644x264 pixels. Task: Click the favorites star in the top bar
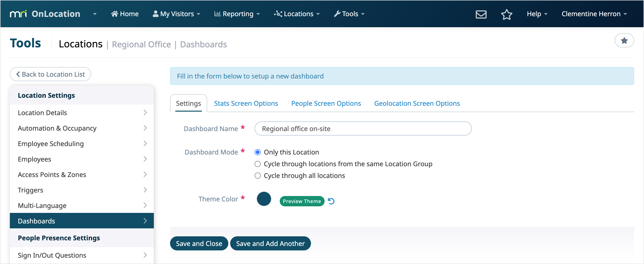pyautogui.click(x=507, y=15)
